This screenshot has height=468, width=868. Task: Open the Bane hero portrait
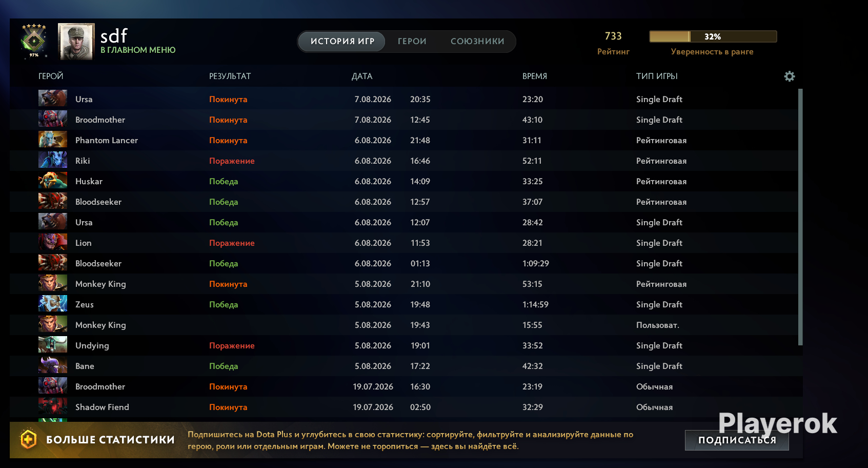(53, 365)
